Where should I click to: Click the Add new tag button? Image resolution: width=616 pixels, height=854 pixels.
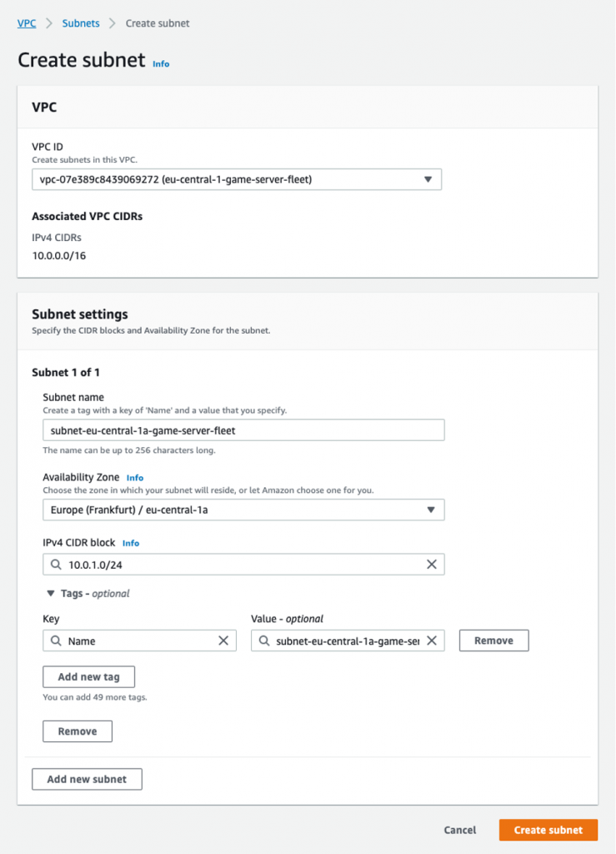(88, 676)
